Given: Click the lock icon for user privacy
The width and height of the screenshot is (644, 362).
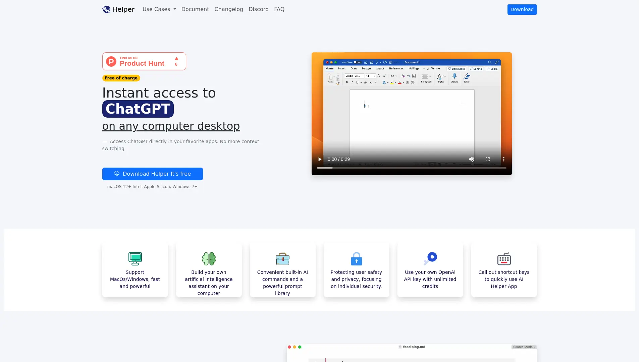Looking at the screenshot, I should [357, 259].
